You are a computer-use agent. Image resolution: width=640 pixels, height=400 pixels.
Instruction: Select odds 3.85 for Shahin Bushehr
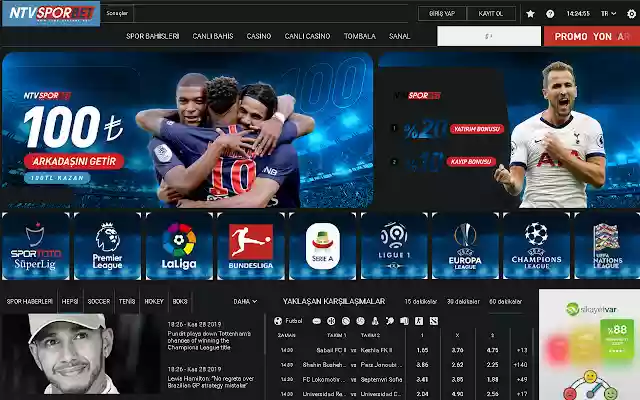point(422,365)
